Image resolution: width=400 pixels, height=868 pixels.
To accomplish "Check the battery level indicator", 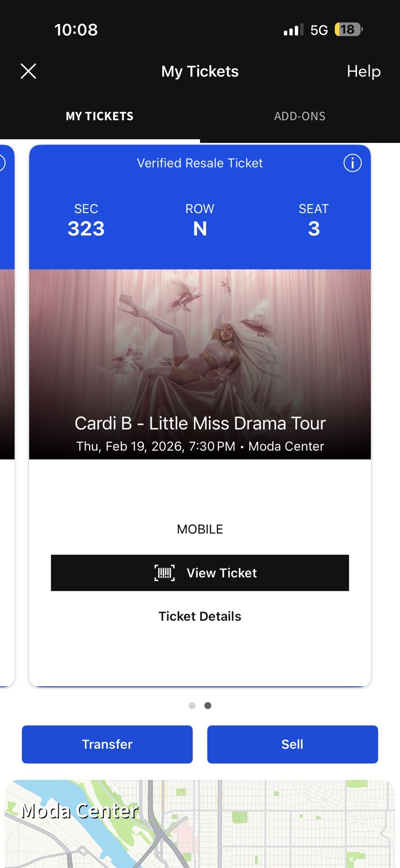I will [348, 30].
